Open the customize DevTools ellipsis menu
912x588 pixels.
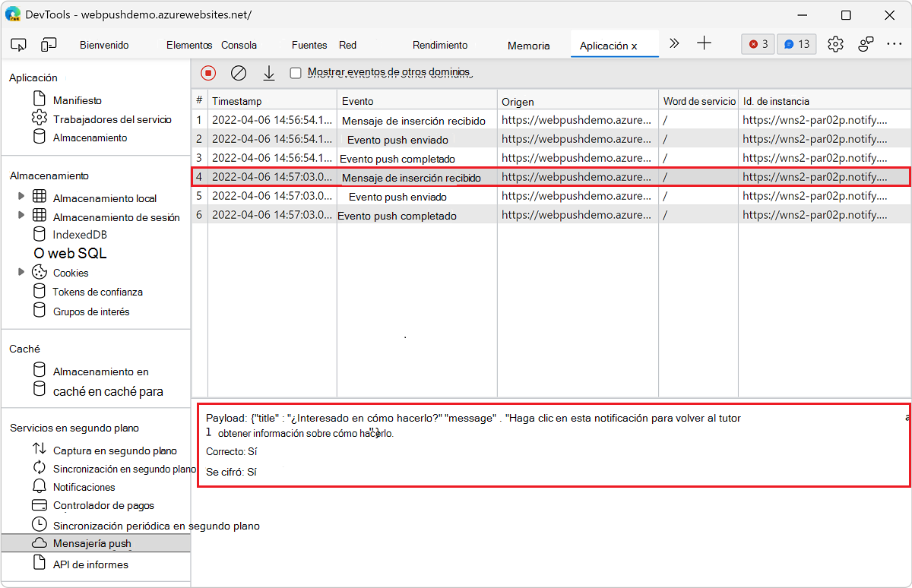(x=895, y=44)
